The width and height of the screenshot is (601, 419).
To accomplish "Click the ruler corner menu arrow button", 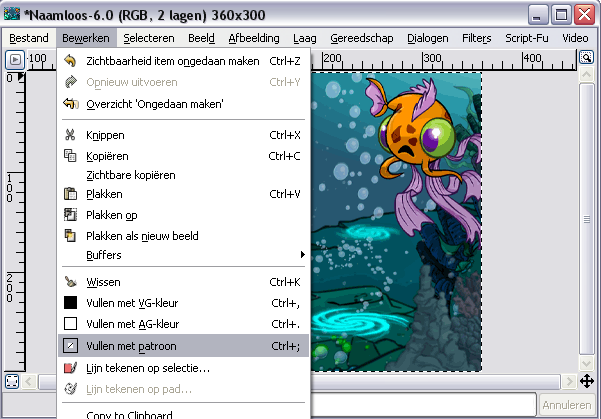I will pyautogui.click(x=15, y=60).
